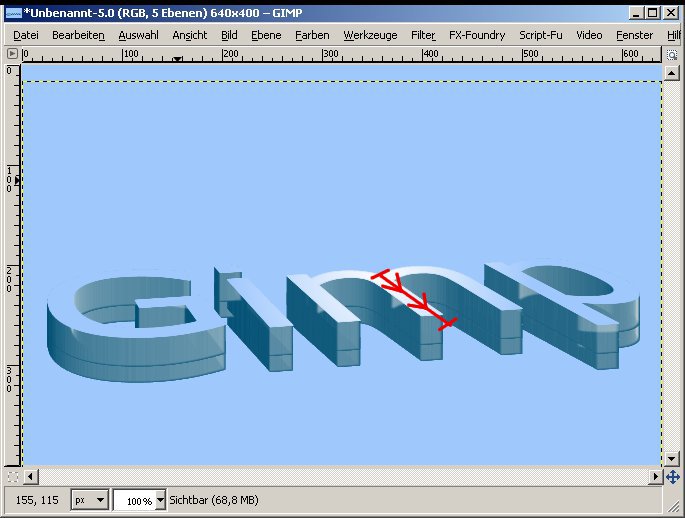
Task: Toggle the Quick Mask button at bottom left
Action: click(x=13, y=477)
